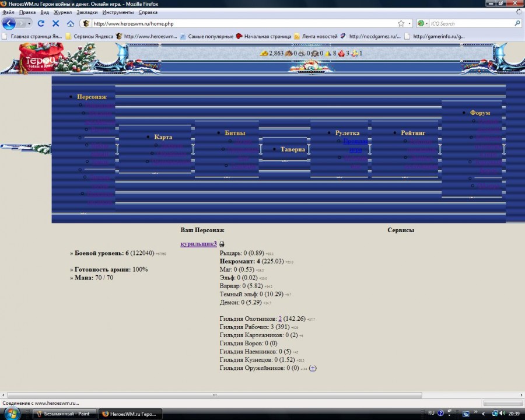Stop loading with the X icon
The image size is (525, 420).
[x=55, y=23]
